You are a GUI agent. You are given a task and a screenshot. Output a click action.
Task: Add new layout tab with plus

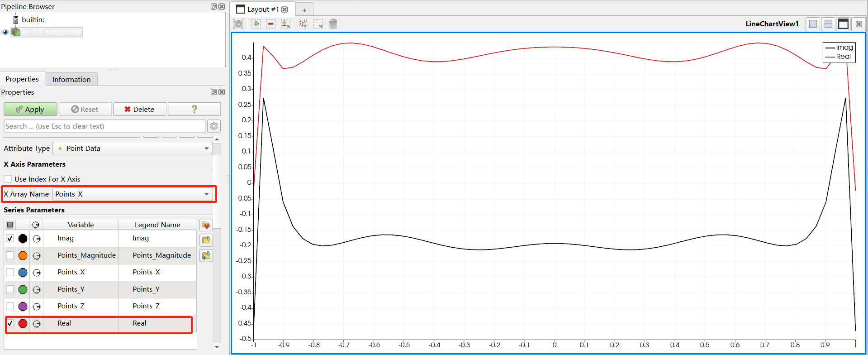pos(304,10)
